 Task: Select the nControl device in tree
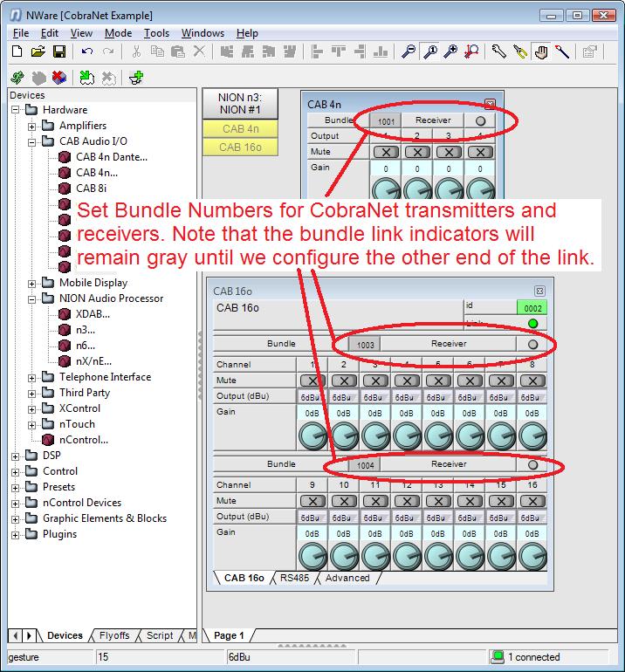[x=84, y=440]
